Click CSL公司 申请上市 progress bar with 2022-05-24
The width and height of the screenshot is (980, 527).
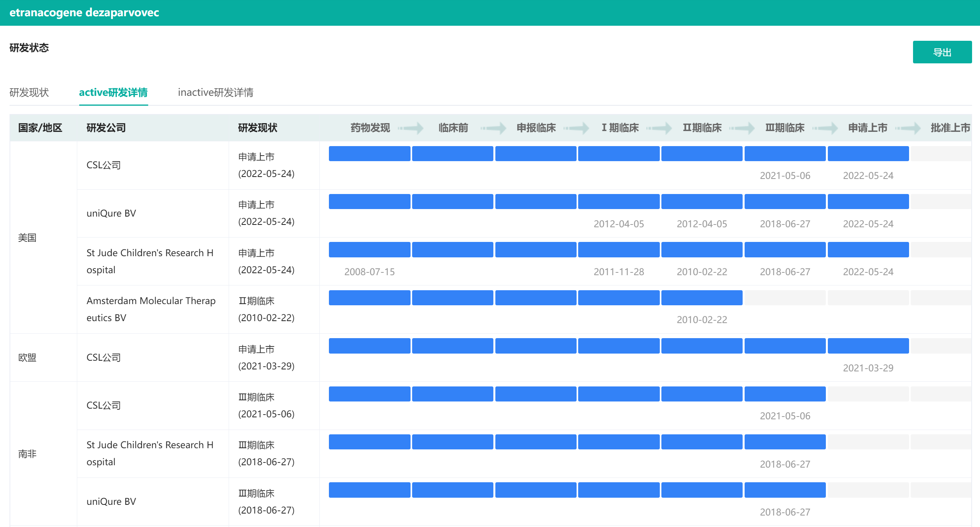(x=868, y=154)
